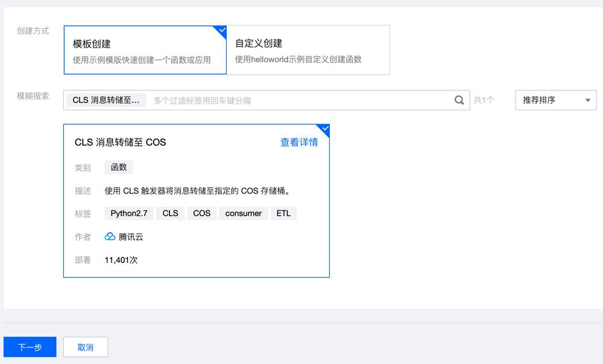603x364 pixels.
Task: Click the CLS tag
Action: [x=170, y=213]
